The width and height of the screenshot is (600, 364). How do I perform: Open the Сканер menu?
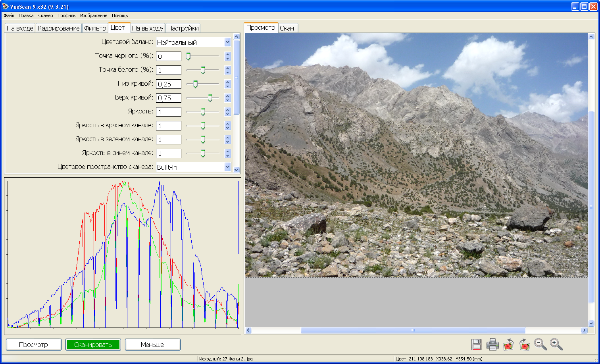46,15
